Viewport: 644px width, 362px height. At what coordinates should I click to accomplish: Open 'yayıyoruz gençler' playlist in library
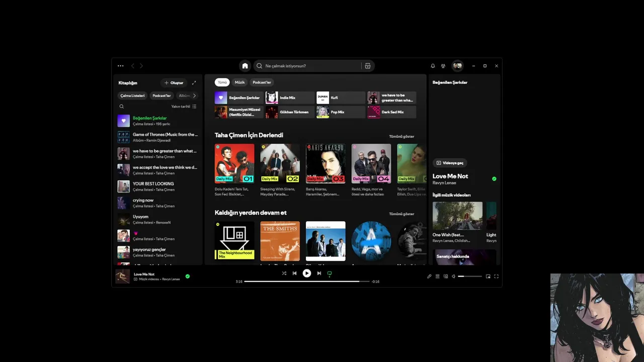tap(158, 252)
